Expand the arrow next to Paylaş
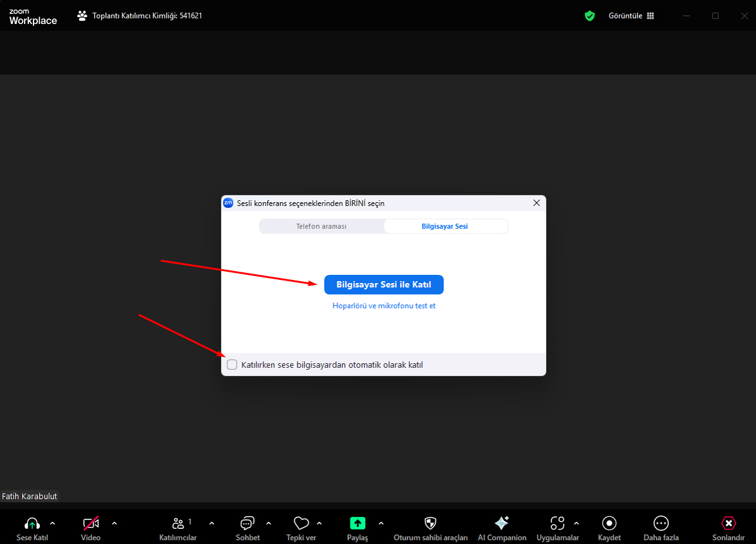756x544 pixels. (x=381, y=523)
